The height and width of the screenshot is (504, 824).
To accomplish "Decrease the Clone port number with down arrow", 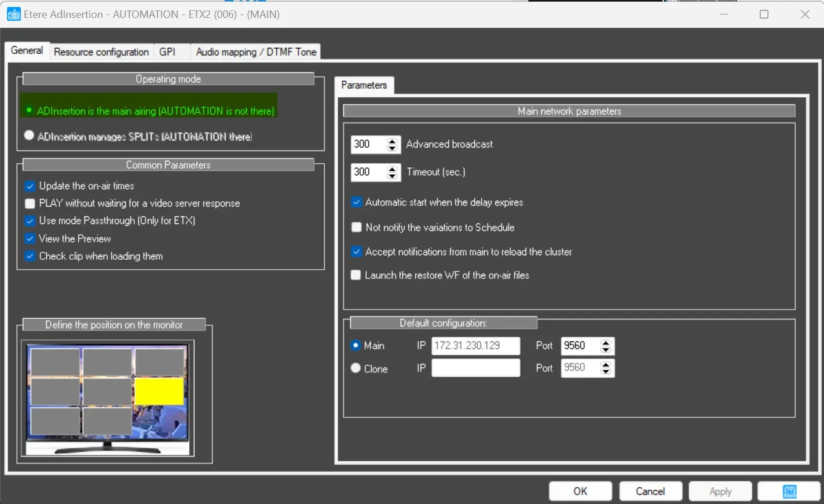I will point(606,371).
